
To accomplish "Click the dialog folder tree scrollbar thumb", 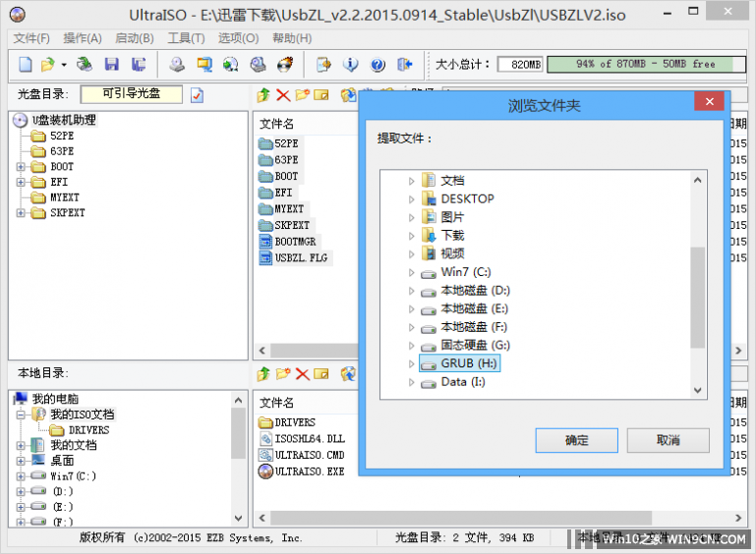I will tap(697, 298).
